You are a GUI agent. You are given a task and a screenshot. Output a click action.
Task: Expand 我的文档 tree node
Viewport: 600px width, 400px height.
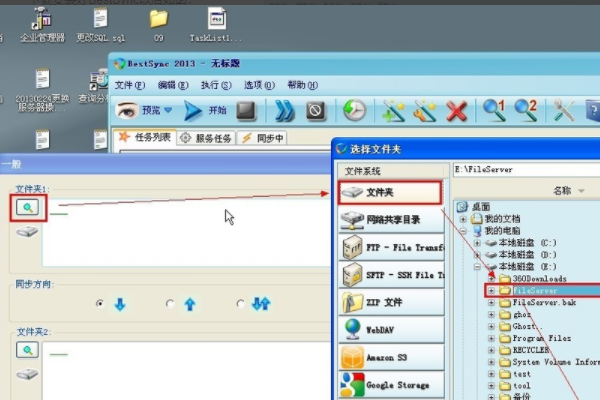point(463,219)
